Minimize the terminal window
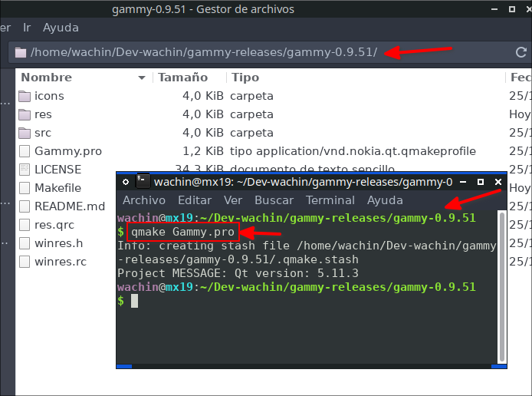 (x=463, y=182)
